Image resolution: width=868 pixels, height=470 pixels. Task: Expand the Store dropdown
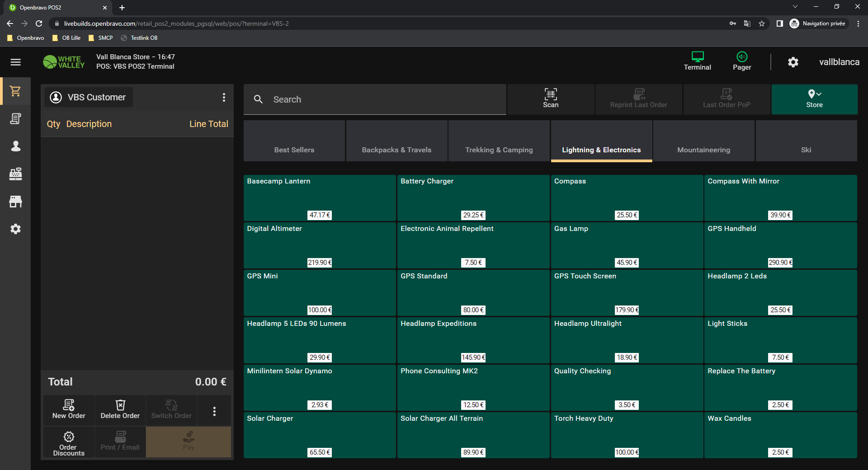814,99
